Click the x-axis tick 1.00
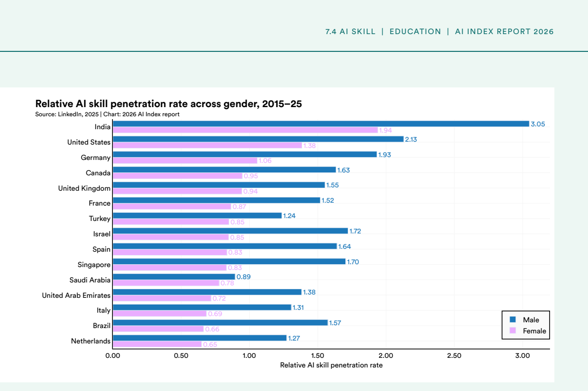 coord(249,356)
